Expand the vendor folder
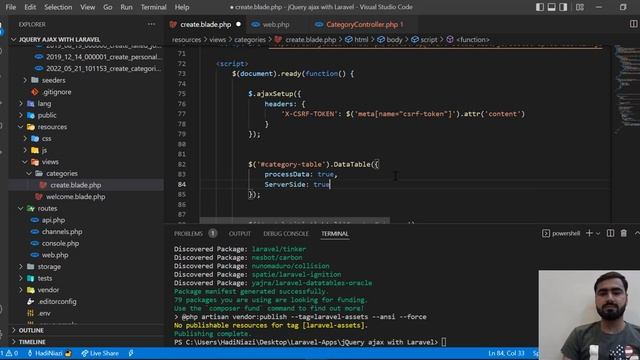Screen dimensions: 640x360 [48, 290]
